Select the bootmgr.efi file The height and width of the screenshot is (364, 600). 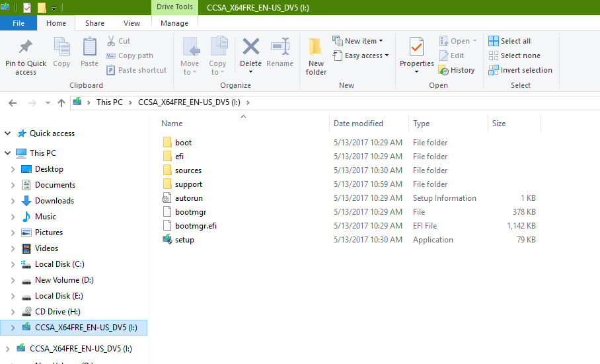(190, 226)
